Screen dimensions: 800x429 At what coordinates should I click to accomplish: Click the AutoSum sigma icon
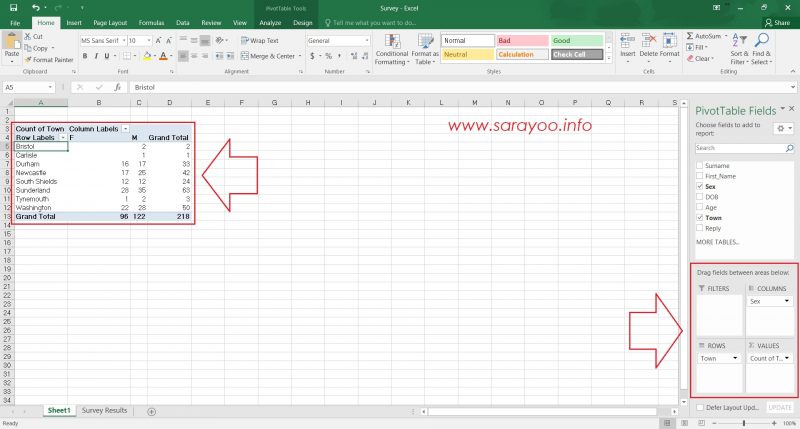[x=690, y=36]
